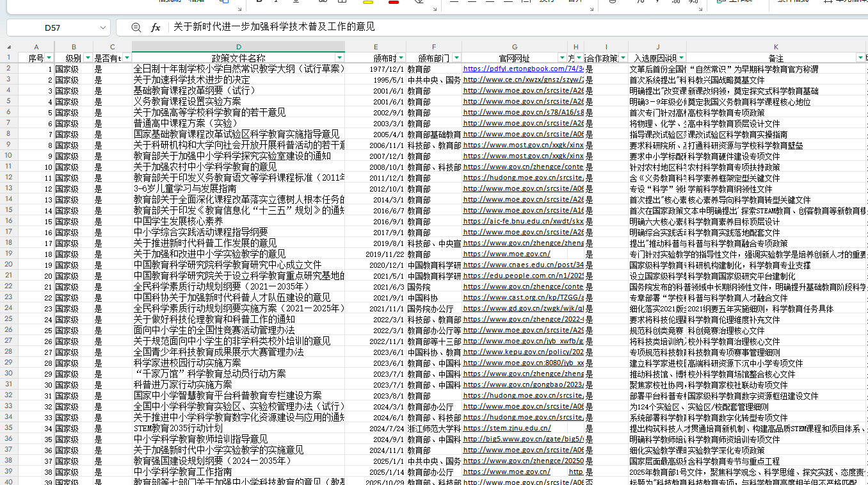Click cell 普通高中课程方案（实验）

pyautogui.click(x=238, y=123)
